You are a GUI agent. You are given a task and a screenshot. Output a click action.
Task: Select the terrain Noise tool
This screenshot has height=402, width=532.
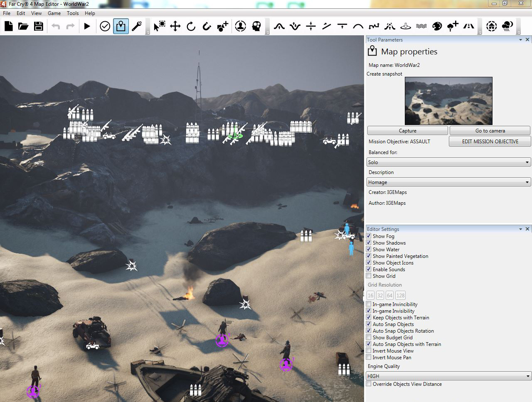tap(374, 26)
